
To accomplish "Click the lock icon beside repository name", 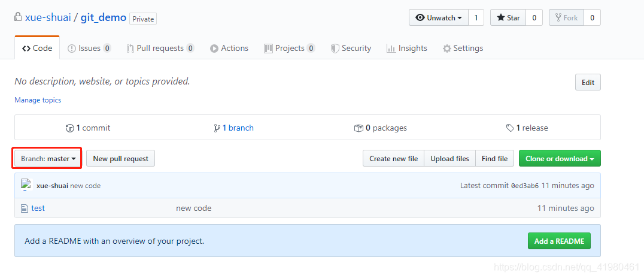I will tap(18, 17).
